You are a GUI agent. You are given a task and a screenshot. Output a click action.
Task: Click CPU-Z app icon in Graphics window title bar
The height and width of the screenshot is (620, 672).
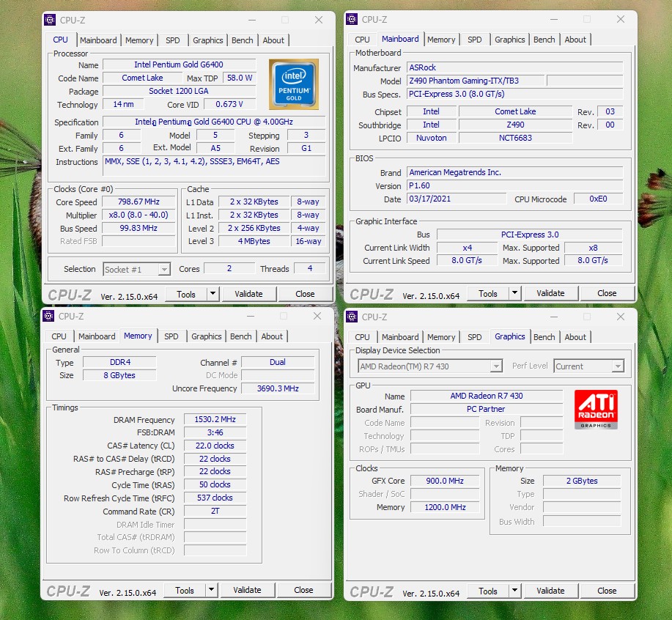coord(352,317)
